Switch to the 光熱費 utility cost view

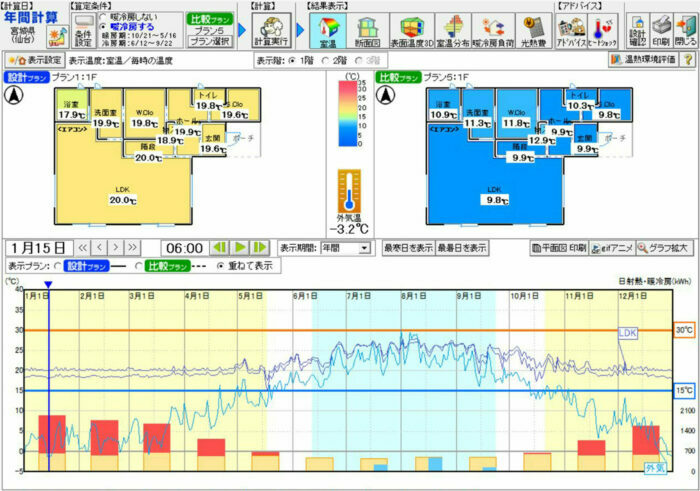tap(533, 30)
